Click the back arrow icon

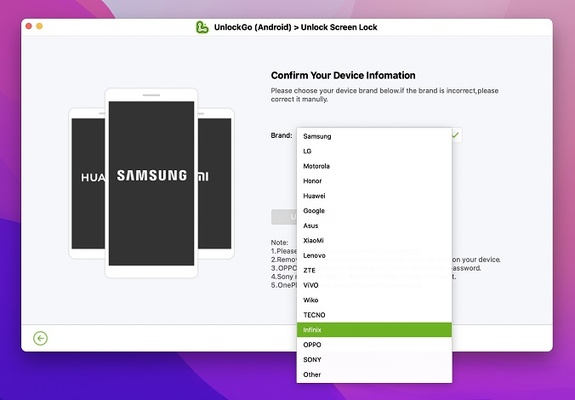click(x=40, y=338)
